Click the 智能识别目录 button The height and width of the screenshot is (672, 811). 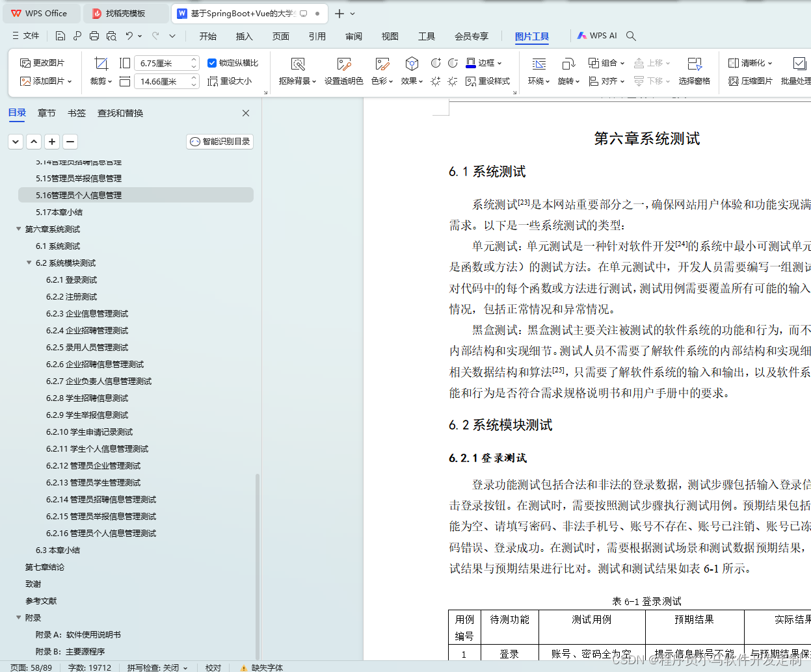click(219, 141)
